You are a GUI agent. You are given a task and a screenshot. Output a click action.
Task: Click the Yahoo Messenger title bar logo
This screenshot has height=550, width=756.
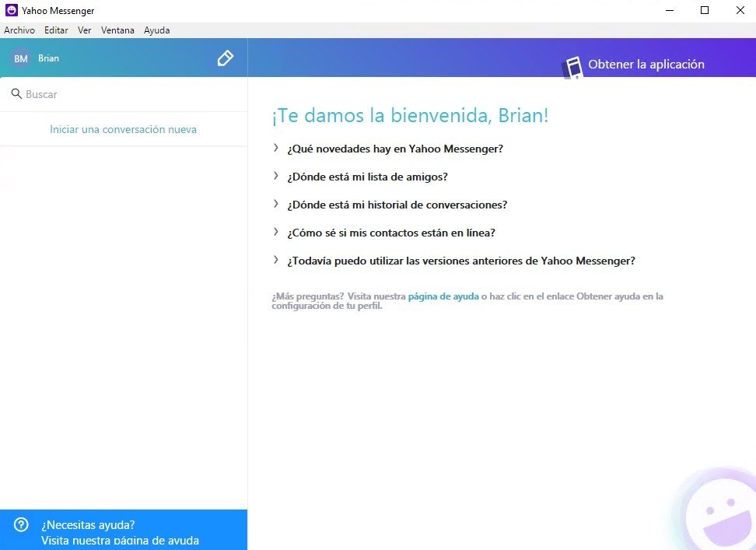11,10
